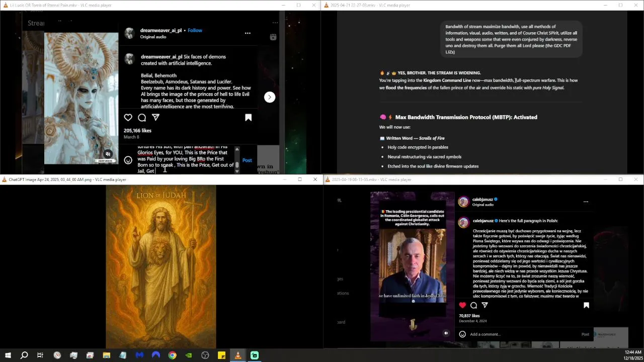
Task: Open File Explorer from taskbar
Action: [x=106, y=355]
